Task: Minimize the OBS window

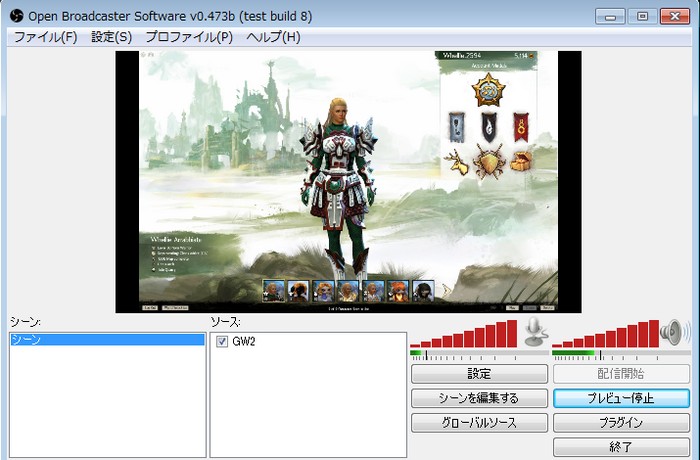Action: 610,17
